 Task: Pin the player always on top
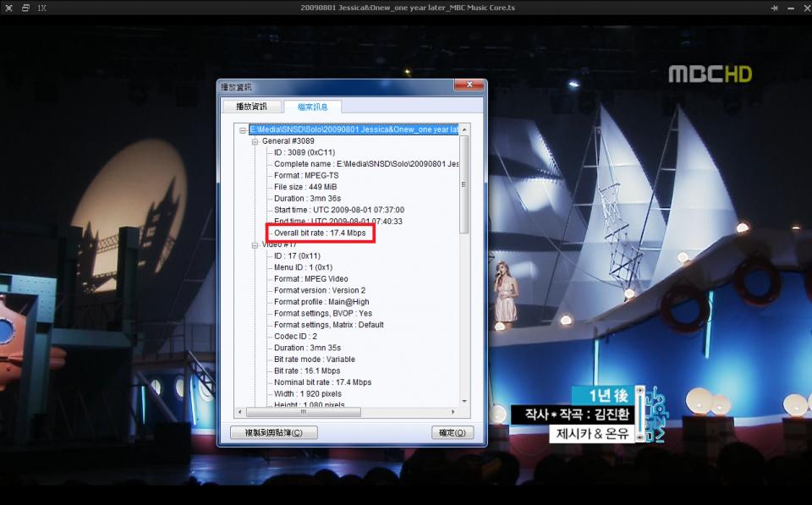pos(775,8)
